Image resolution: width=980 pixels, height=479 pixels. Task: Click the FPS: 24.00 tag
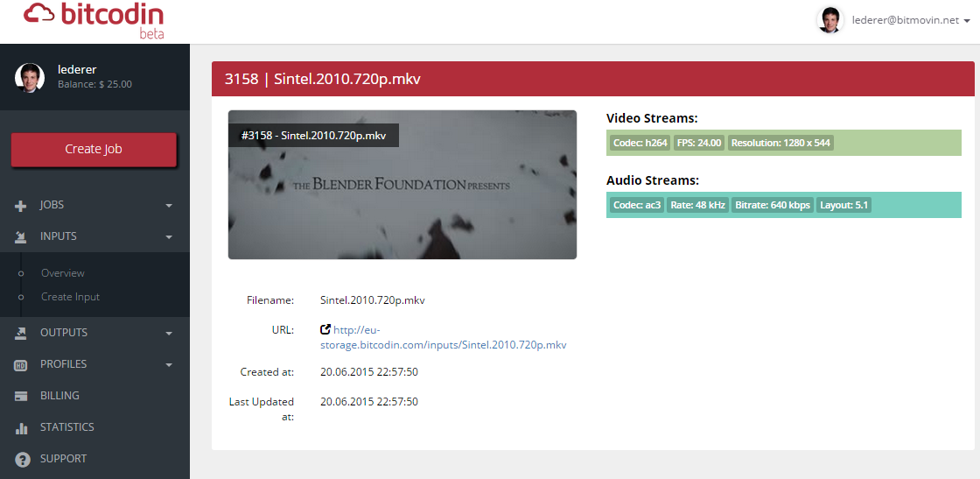coord(699,144)
